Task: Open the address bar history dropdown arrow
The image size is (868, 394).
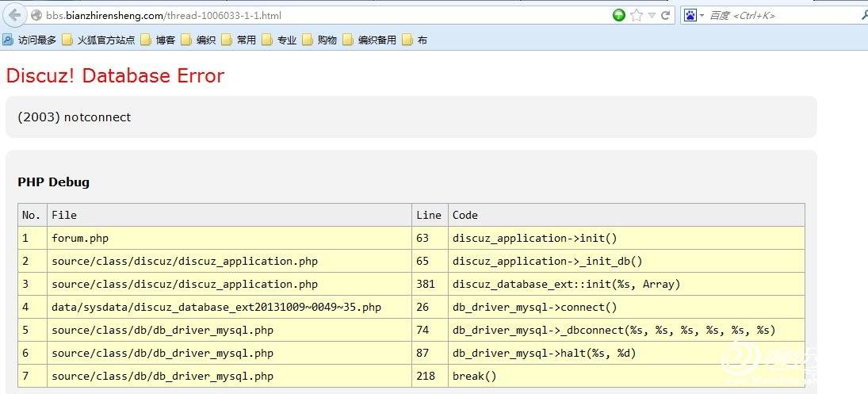Action: [652, 16]
